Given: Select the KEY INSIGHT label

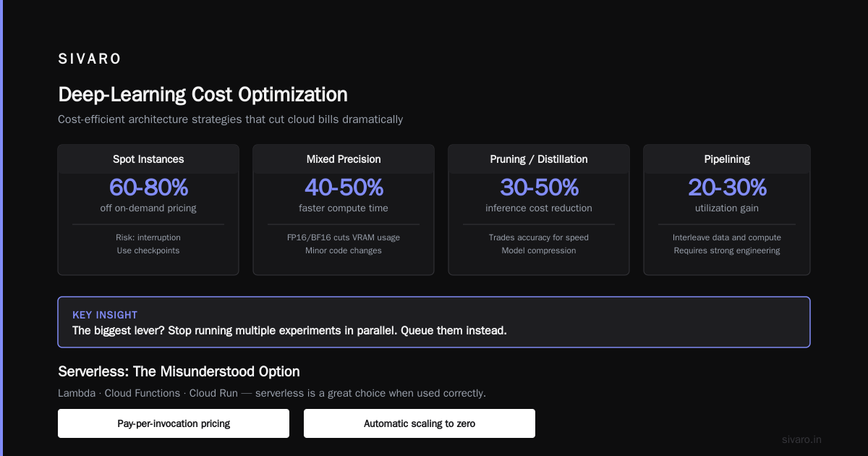Looking at the screenshot, I should coord(105,315).
